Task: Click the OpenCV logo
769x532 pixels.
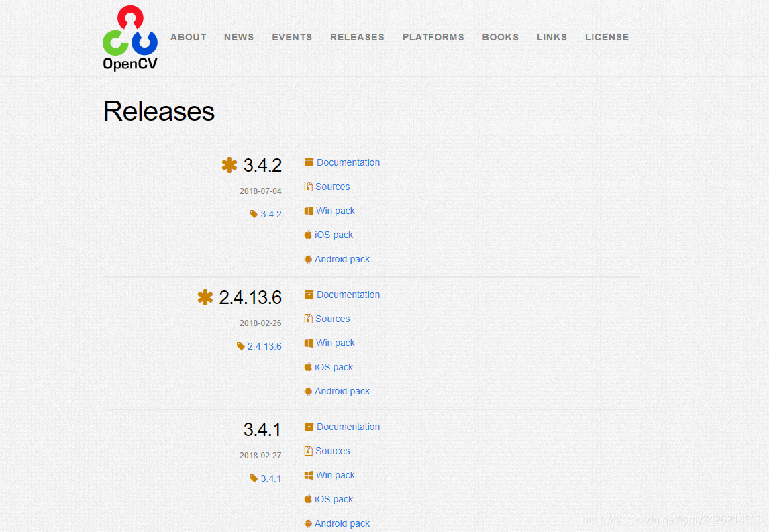Action: pyautogui.click(x=130, y=38)
